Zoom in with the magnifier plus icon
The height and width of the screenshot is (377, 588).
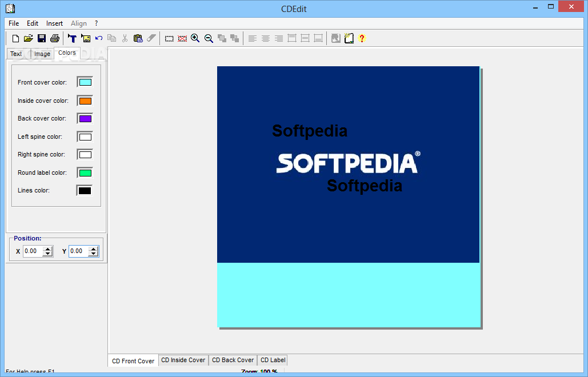tap(195, 38)
